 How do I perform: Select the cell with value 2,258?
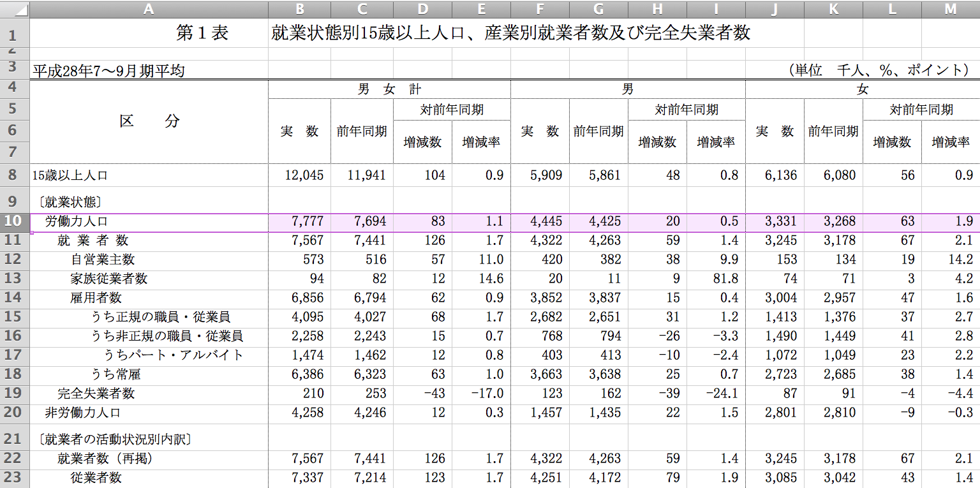coord(299,336)
